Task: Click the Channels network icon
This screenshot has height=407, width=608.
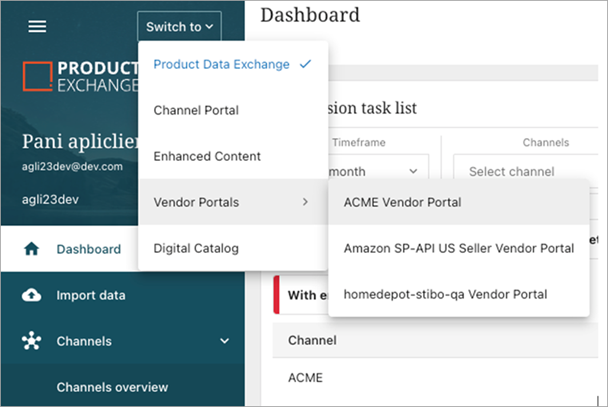Action: click(31, 341)
